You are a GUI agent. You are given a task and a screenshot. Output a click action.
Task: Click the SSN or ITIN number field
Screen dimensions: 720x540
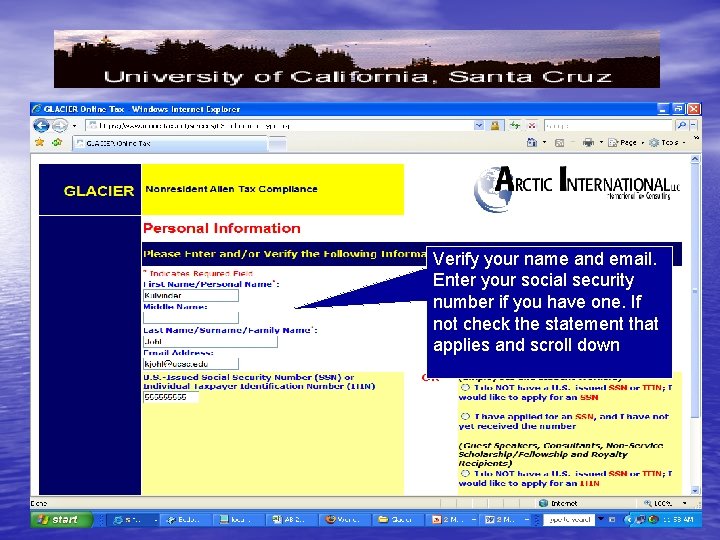click(171, 397)
